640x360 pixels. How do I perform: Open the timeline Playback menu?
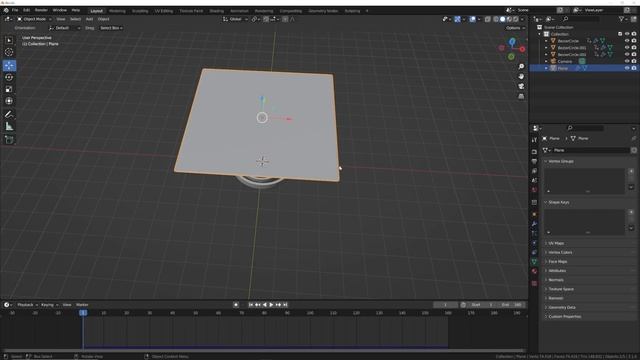point(27,305)
